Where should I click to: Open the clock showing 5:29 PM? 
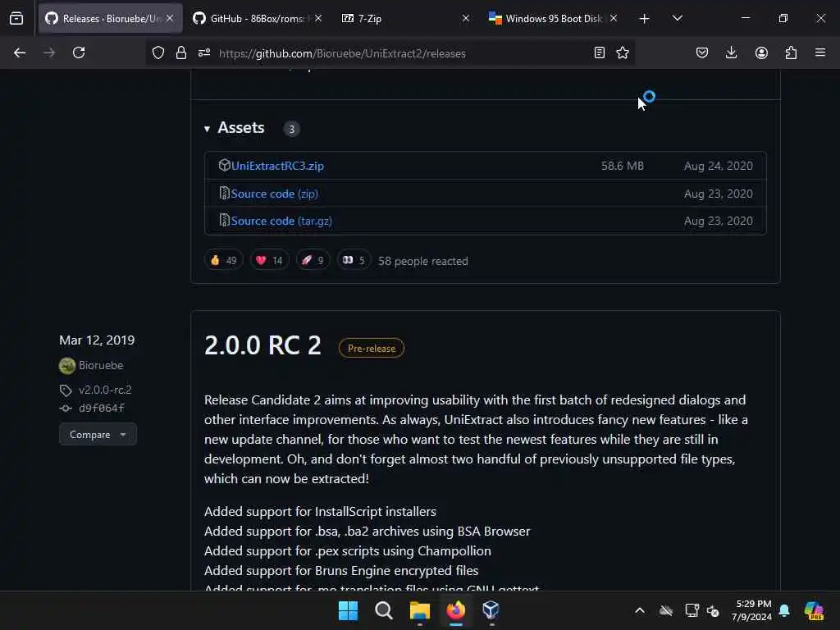pos(752,610)
